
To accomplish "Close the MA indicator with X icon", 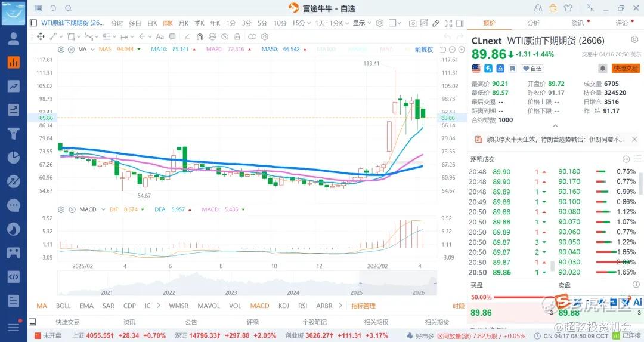I will [71, 49].
